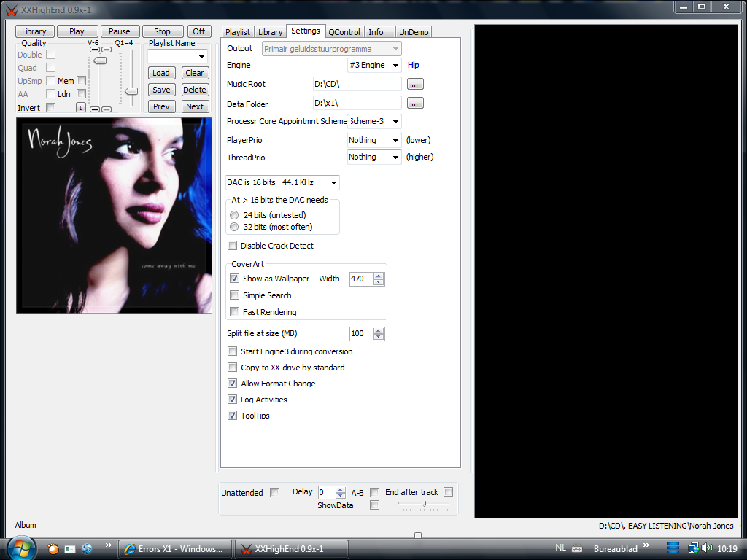Switch to Errors X1 Internet Explorer window

(174, 548)
